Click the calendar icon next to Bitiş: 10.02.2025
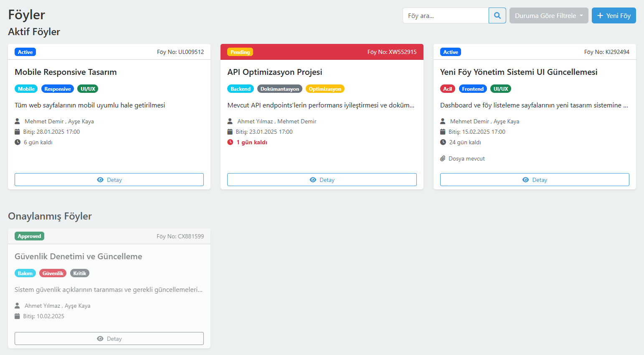Image resolution: width=644 pixels, height=355 pixels. pyautogui.click(x=17, y=316)
